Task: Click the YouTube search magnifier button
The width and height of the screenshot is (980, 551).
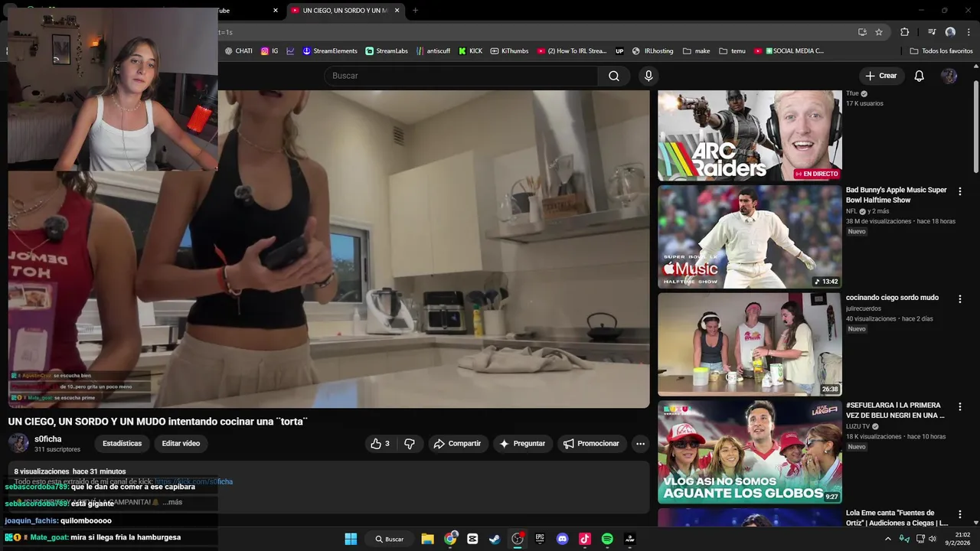Action: tap(614, 76)
